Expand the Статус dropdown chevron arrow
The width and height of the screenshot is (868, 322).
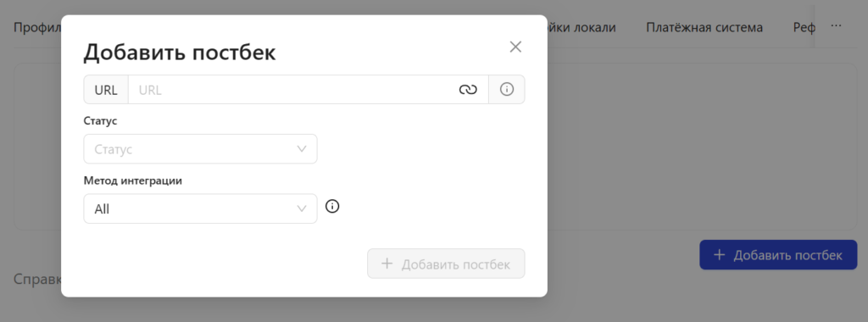pos(302,149)
